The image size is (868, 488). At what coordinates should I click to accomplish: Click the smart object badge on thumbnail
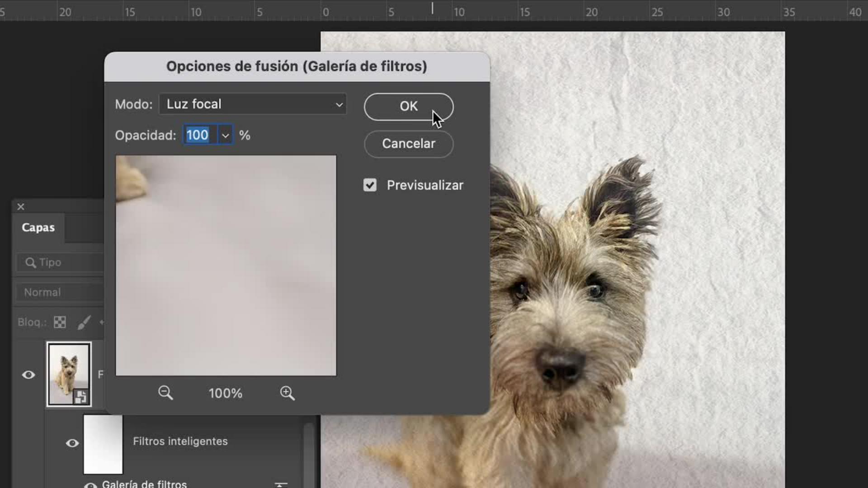81,396
